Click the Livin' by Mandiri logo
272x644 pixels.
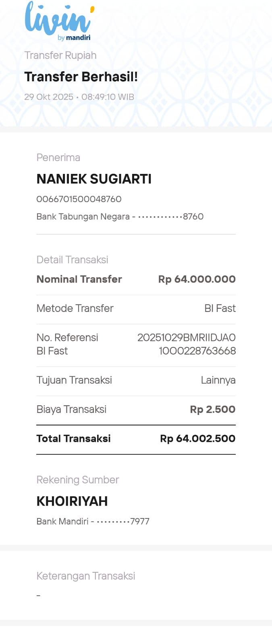58,21
